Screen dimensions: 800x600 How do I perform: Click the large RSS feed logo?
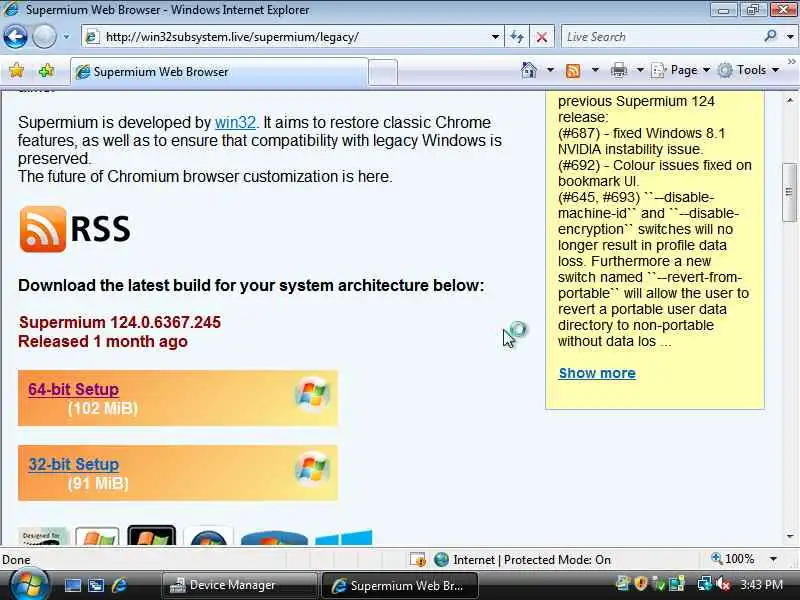pos(75,229)
